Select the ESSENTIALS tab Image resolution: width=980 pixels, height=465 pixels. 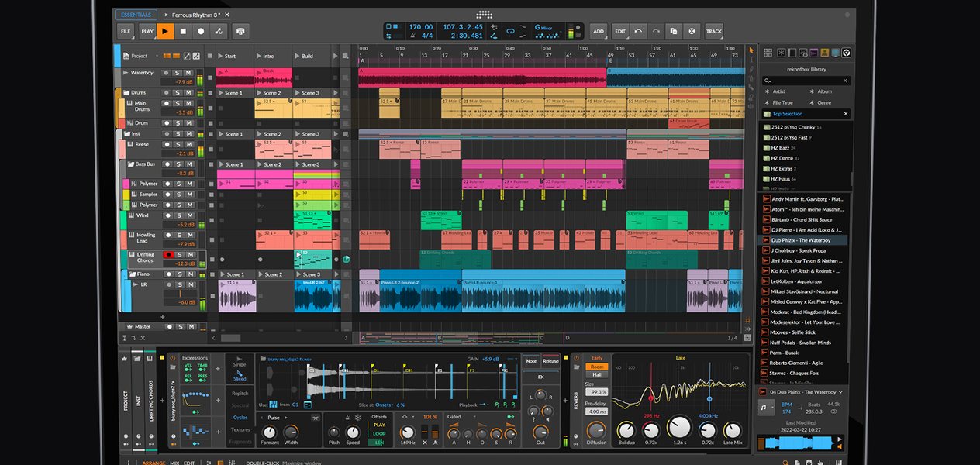(x=136, y=15)
